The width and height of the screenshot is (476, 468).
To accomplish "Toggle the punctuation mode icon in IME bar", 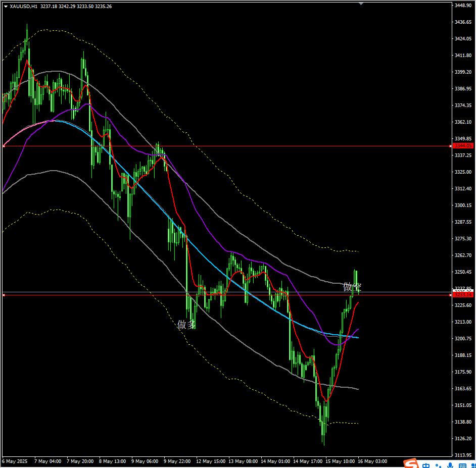I will point(438,465).
